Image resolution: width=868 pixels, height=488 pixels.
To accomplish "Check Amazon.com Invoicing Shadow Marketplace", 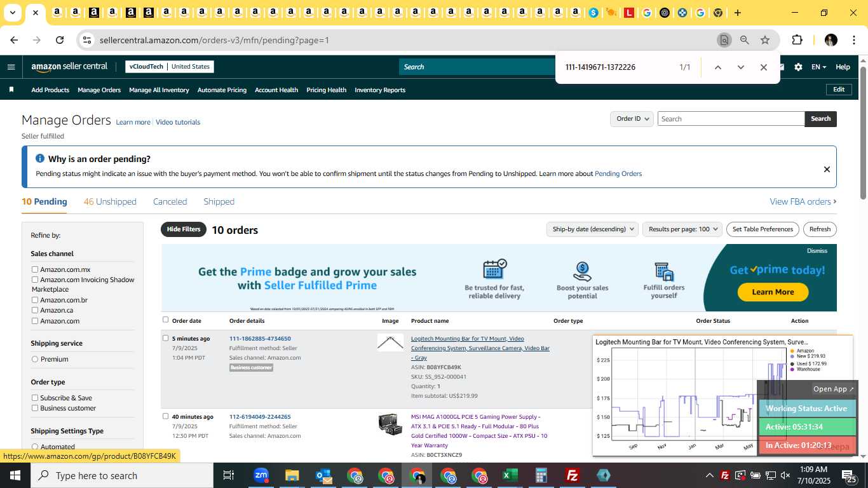I will (x=35, y=280).
